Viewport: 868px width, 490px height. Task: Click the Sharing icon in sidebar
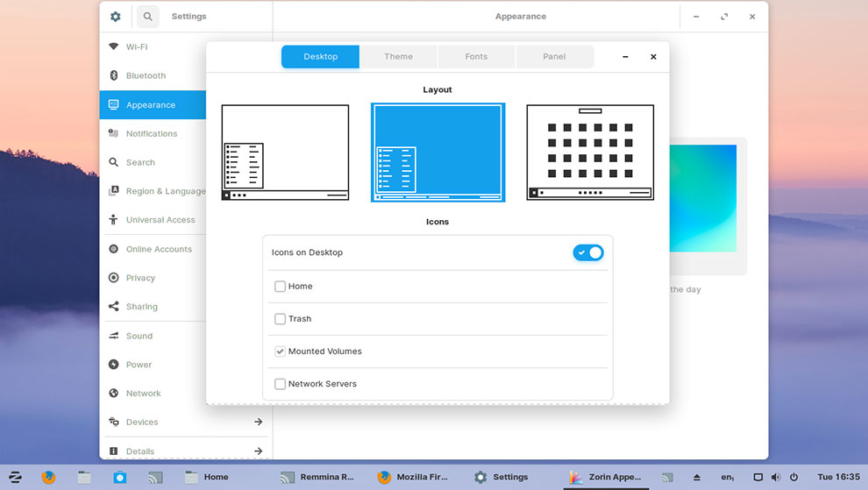(x=113, y=306)
